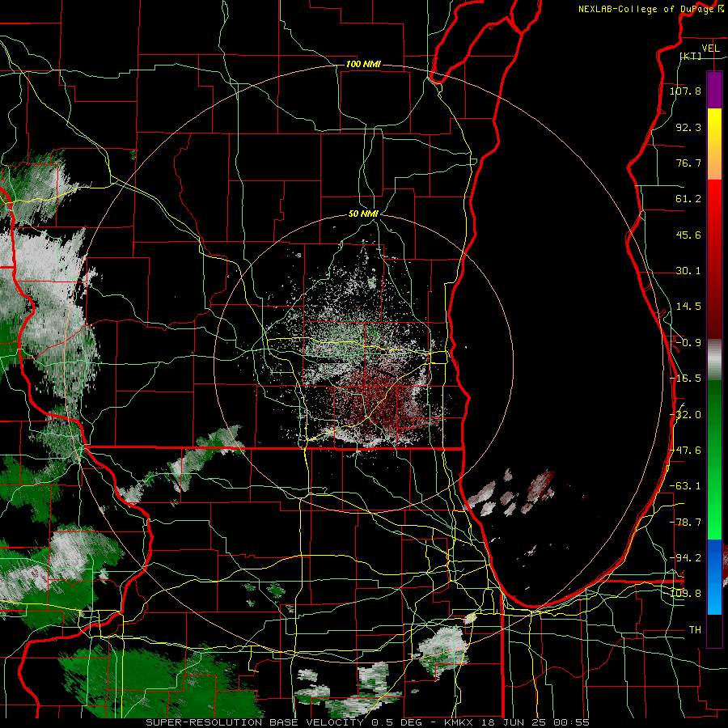
Task: Click the 92.3 velocity scale value
Action: tap(688, 127)
